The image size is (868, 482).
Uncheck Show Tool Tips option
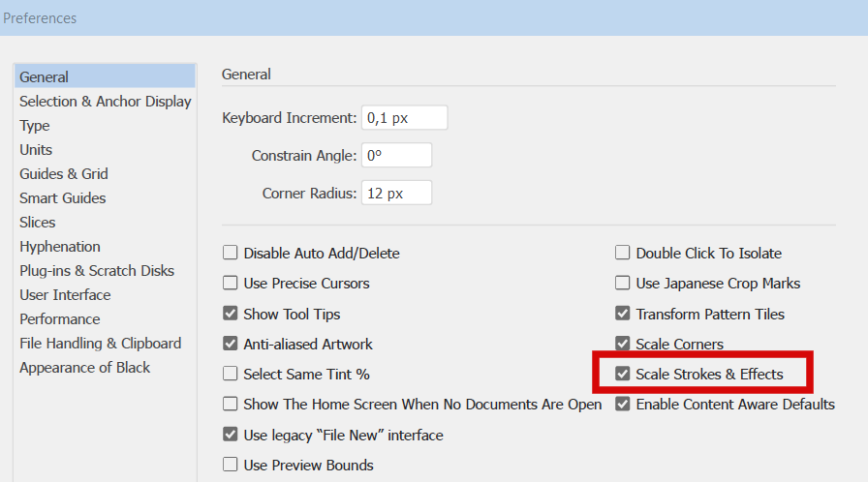point(231,314)
